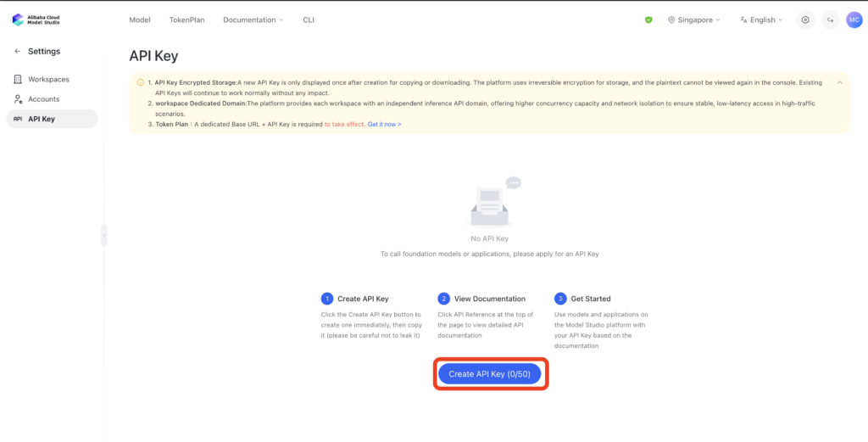Click the back arrow next to Settings
The width and height of the screenshot is (868, 442).
(18, 51)
